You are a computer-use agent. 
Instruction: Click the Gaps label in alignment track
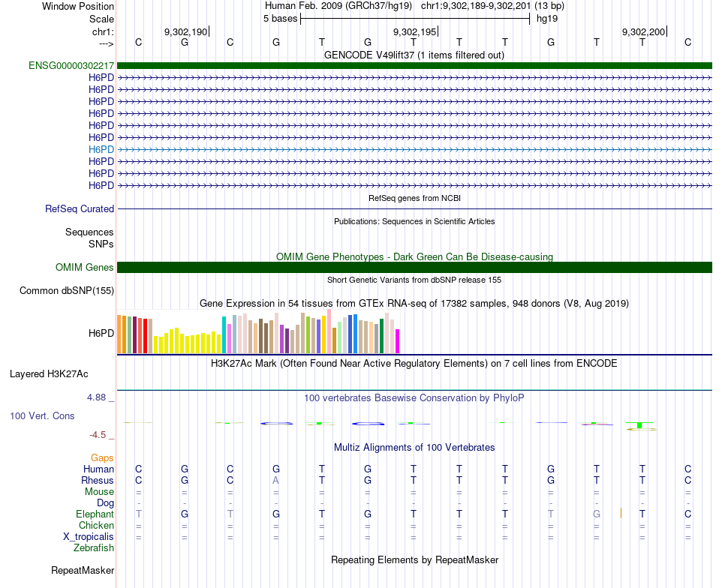(102, 458)
